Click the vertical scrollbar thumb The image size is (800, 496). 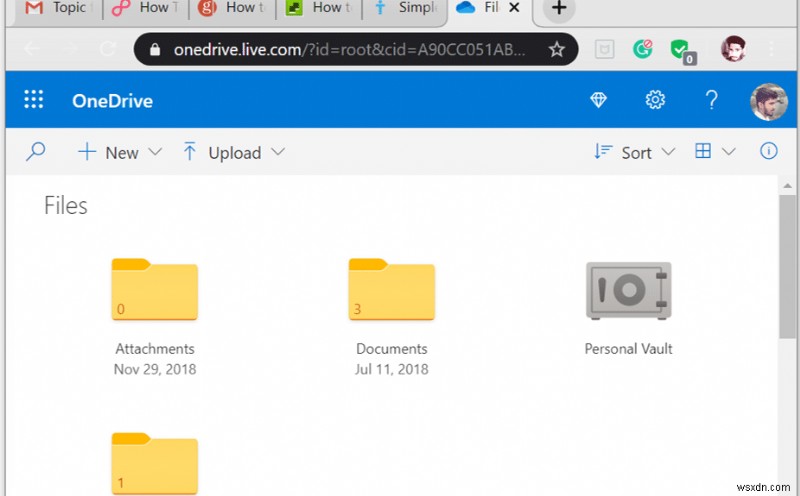(x=787, y=267)
